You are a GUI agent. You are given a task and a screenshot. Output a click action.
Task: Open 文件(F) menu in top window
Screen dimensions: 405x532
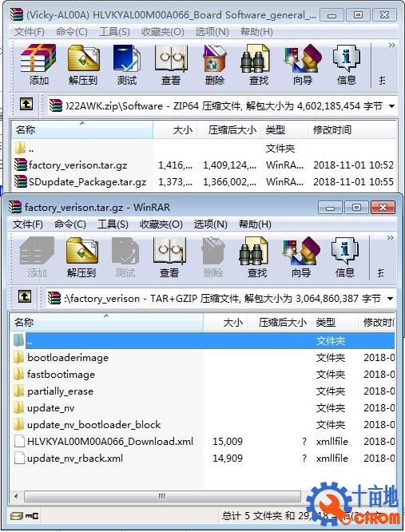coord(30,32)
